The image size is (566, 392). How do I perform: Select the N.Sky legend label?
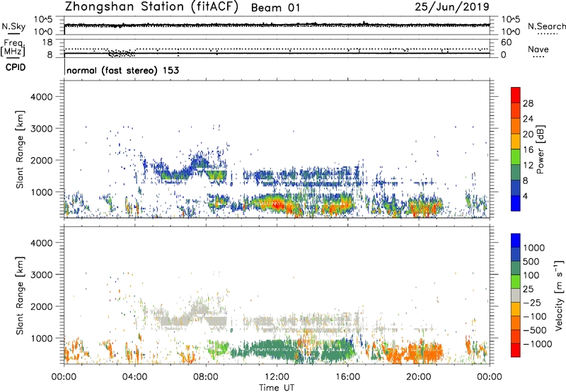pos(13,26)
